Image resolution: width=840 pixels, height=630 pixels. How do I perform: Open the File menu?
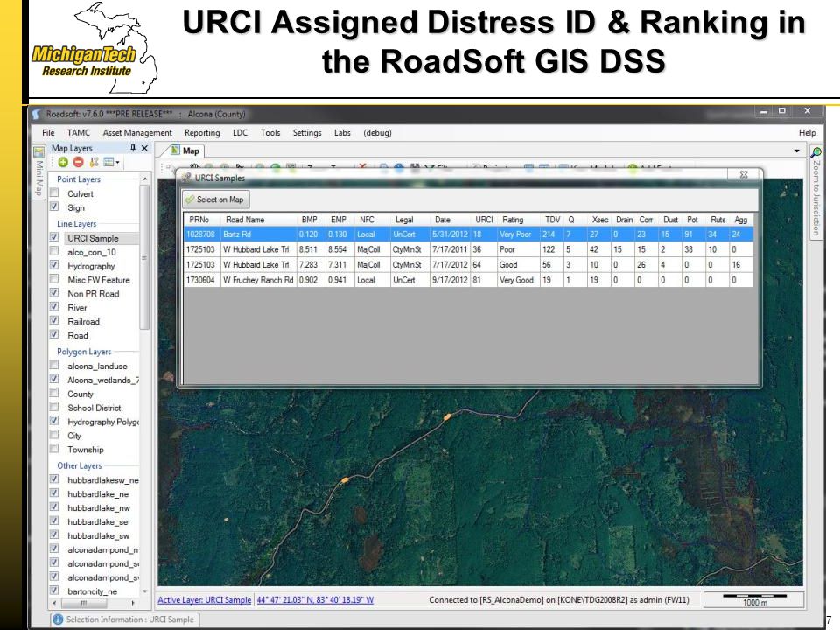[48, 133]
